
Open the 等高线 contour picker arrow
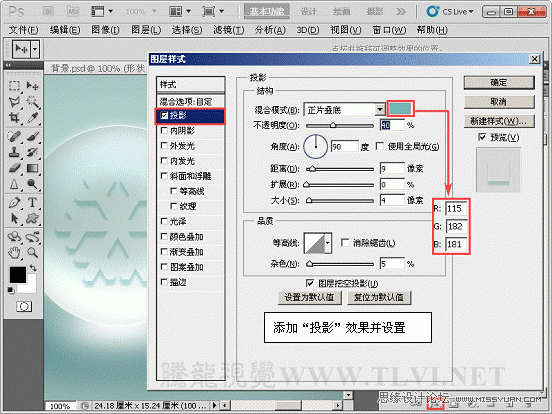pos(328,243)
